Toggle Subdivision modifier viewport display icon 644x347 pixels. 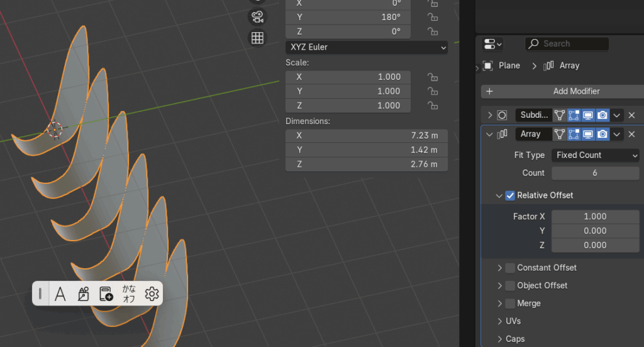588,115
